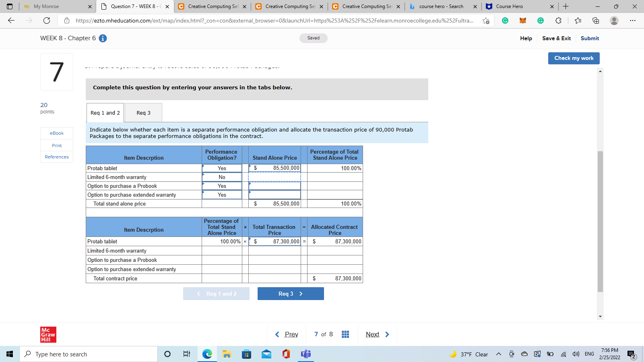The height and width of the screenshot is (362, 644).
Task: Open the References resource
Action: pyautogui.click(x=57, y=157)
